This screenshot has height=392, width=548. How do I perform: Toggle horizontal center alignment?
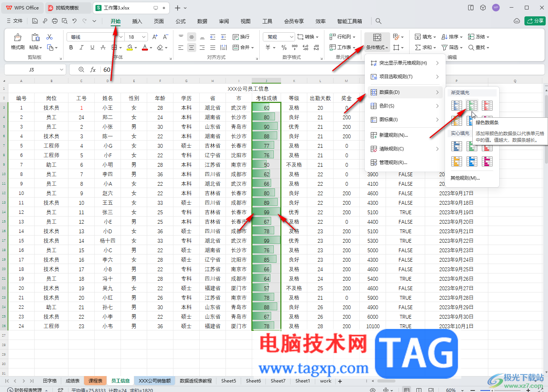(192, 47)
